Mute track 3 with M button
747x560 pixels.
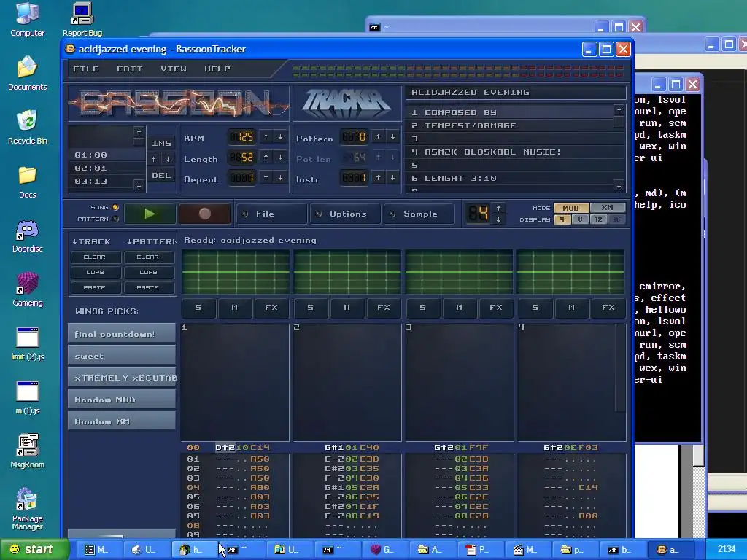[x=460, y=308]
